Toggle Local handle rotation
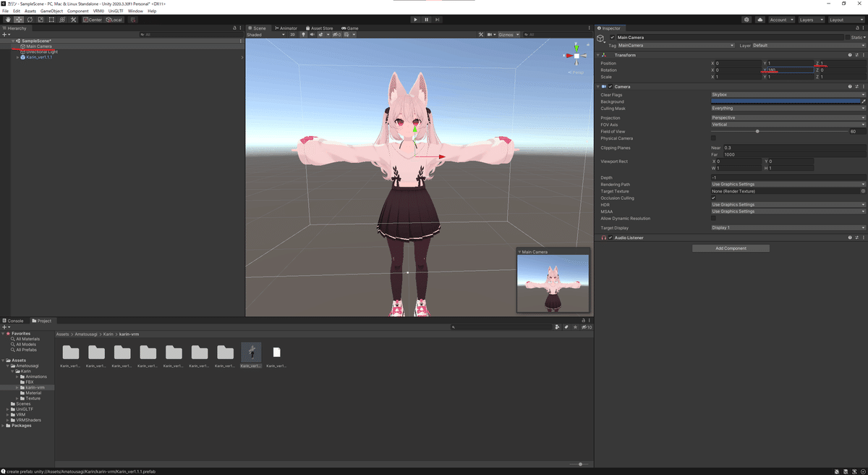Screen dimensions: 868x475 coord(114,20)
